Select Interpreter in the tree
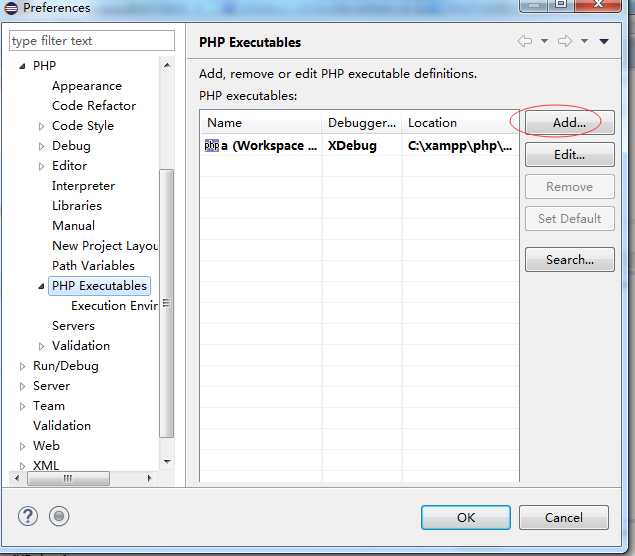The height and width of the screenshot is (556, 635). [x=83, y=186]
